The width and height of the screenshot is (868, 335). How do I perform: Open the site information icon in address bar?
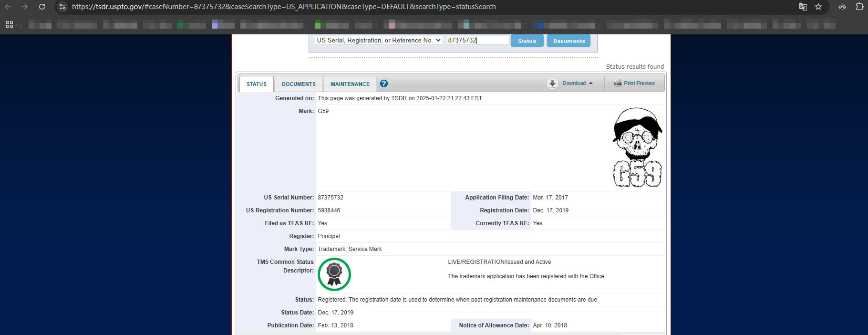[62, 7]
